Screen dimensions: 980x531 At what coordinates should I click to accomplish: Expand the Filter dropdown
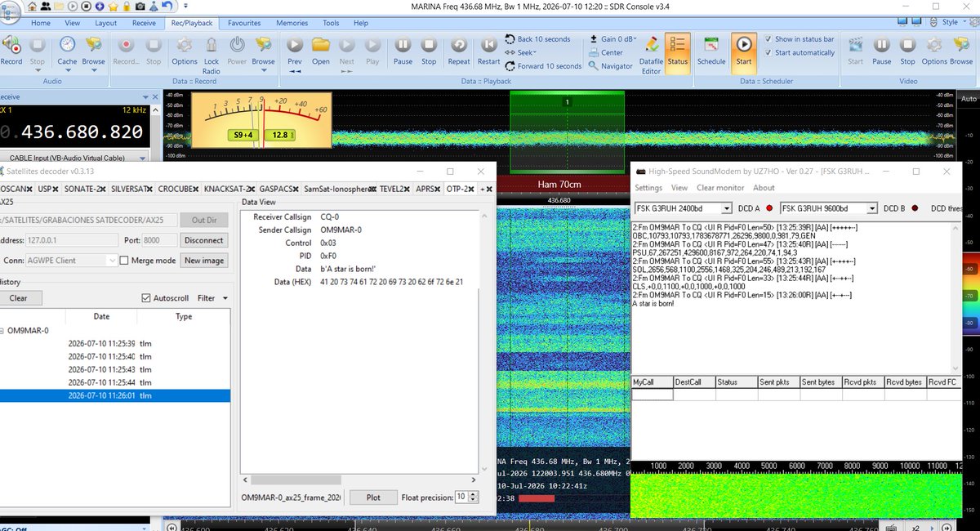(x=212, y=298)
